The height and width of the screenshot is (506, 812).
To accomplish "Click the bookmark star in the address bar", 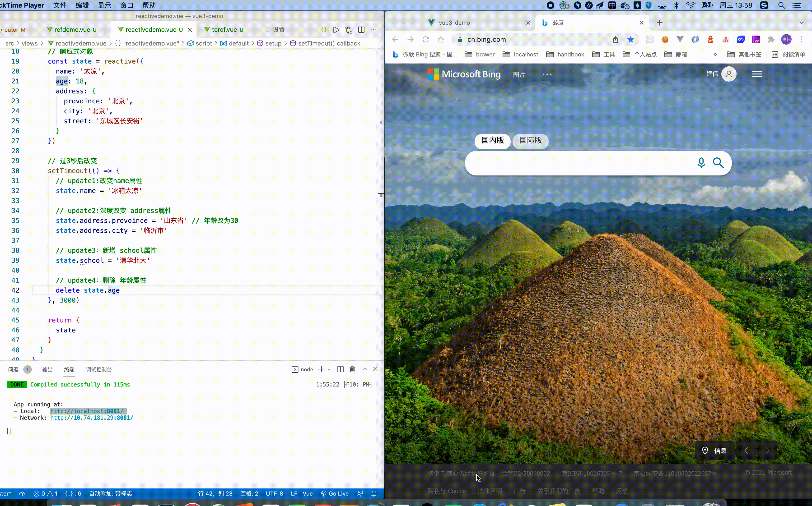I will [x=630, y=39].
